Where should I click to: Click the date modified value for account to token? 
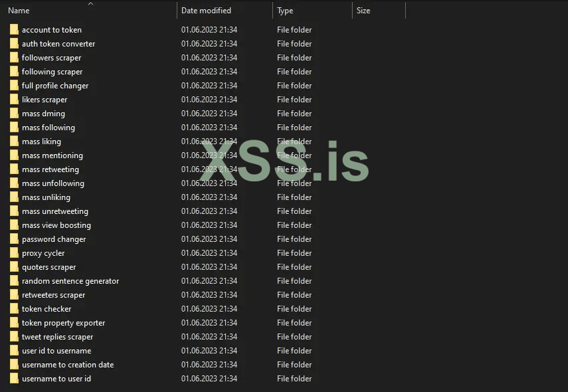coord(209,30)
